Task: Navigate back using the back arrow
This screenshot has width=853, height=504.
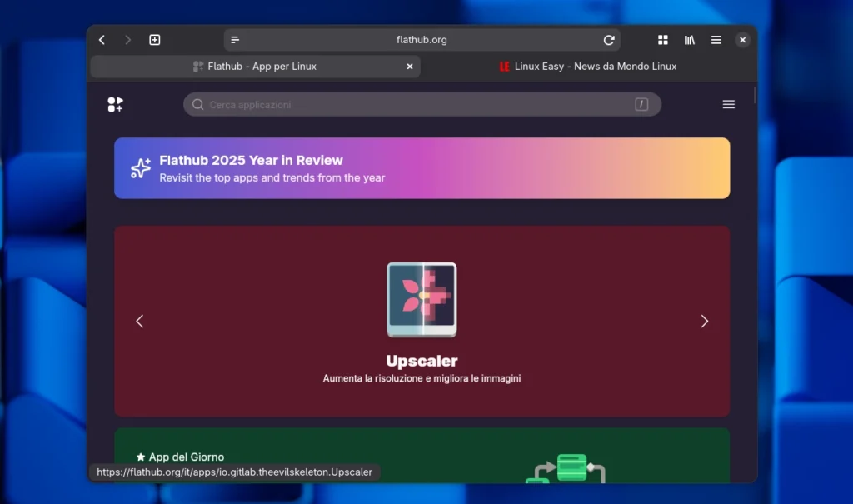Action: point(102,39)
